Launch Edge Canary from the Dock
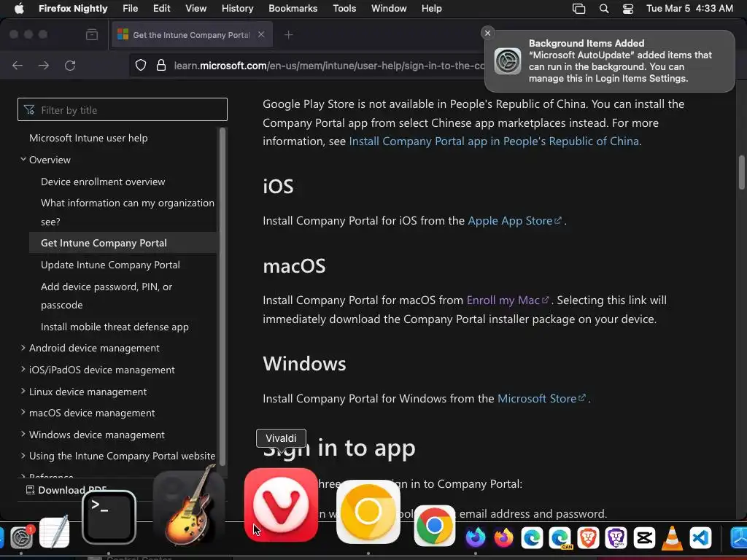Image resolution: width=747 pixels, height=560 pixels. (560, 537)
